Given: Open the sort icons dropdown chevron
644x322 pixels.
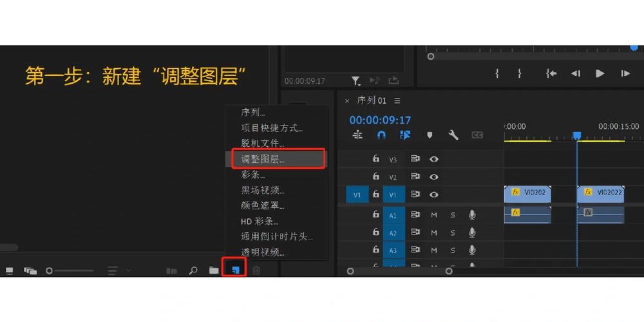Looking at the screenshot, I should point(129,270).
